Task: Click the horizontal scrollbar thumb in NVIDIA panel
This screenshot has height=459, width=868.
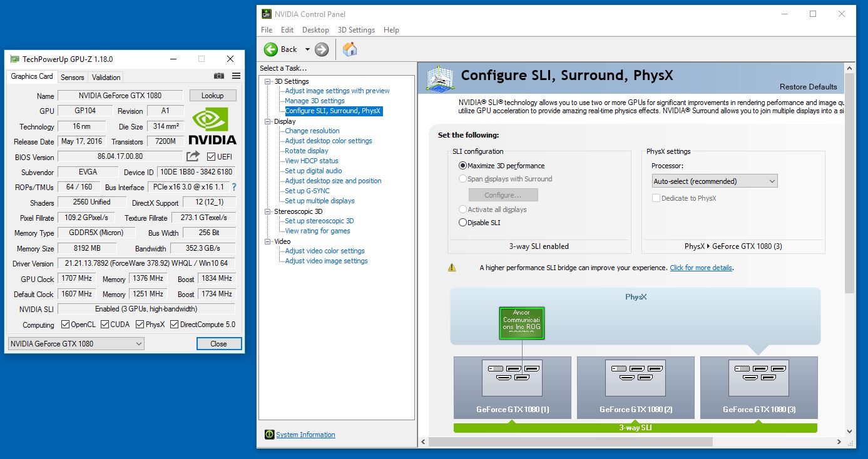Action: pyautogui.click(x=571, y=442)
